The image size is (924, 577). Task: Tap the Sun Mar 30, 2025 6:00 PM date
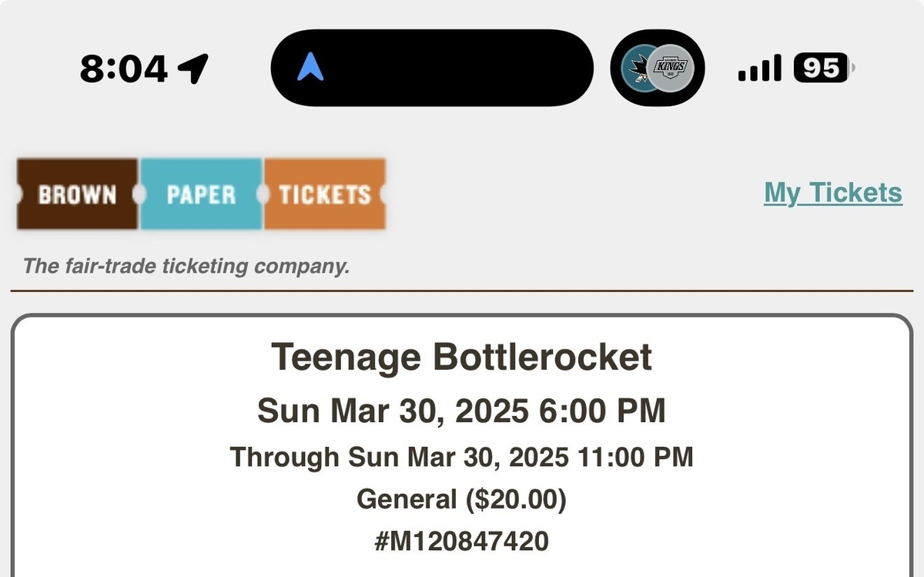coord(461,411)
